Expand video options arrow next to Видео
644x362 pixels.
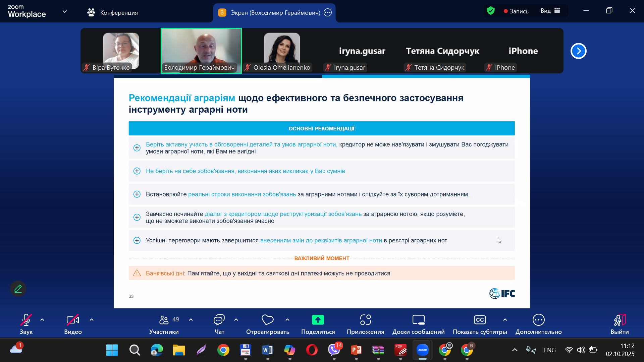92,320
